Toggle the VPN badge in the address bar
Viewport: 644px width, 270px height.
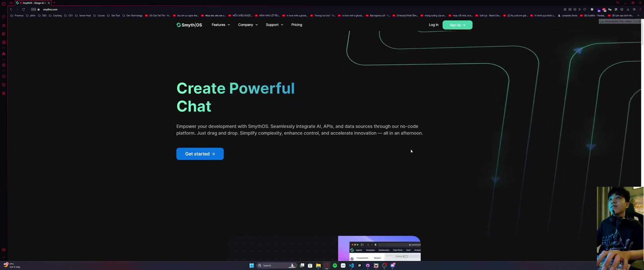coord(34,9)
